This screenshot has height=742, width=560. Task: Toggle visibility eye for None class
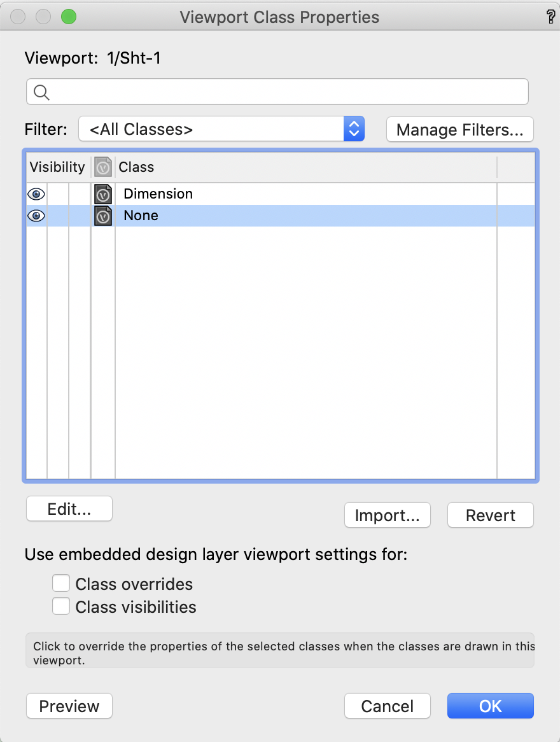(x=36, y=216)
